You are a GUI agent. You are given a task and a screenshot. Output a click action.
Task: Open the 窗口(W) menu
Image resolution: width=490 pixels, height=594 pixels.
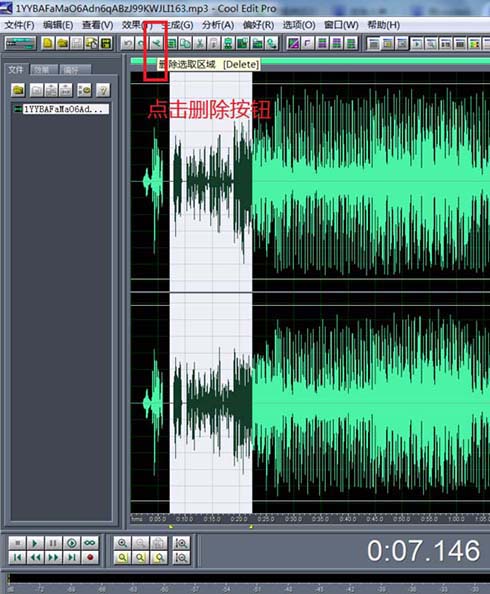[341, 25]
